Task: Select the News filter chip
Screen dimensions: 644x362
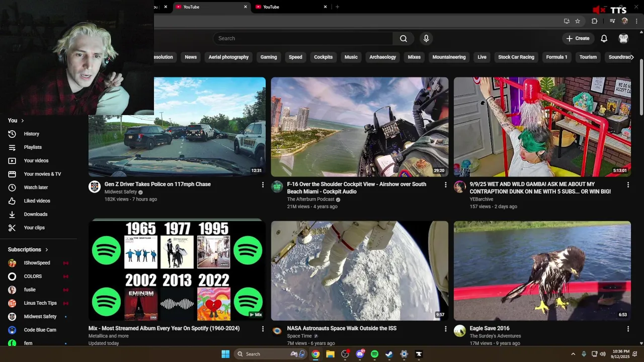Action: (x=191, y=57)
